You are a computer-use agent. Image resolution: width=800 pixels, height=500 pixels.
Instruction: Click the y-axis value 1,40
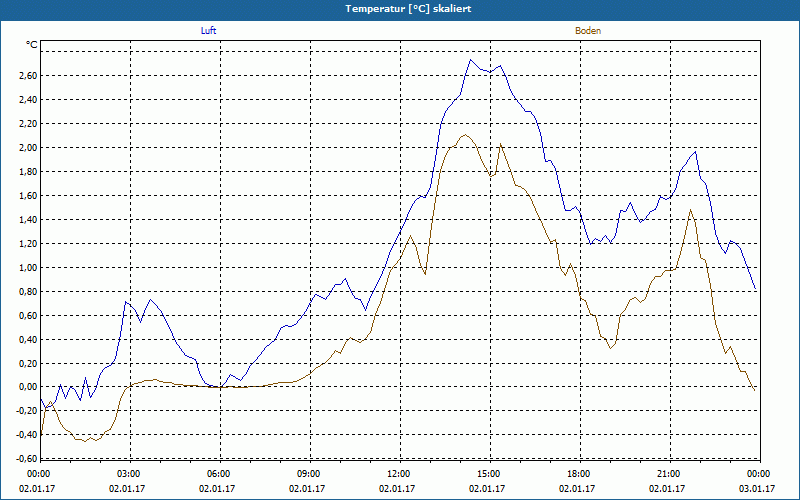(x=29, y=219)
